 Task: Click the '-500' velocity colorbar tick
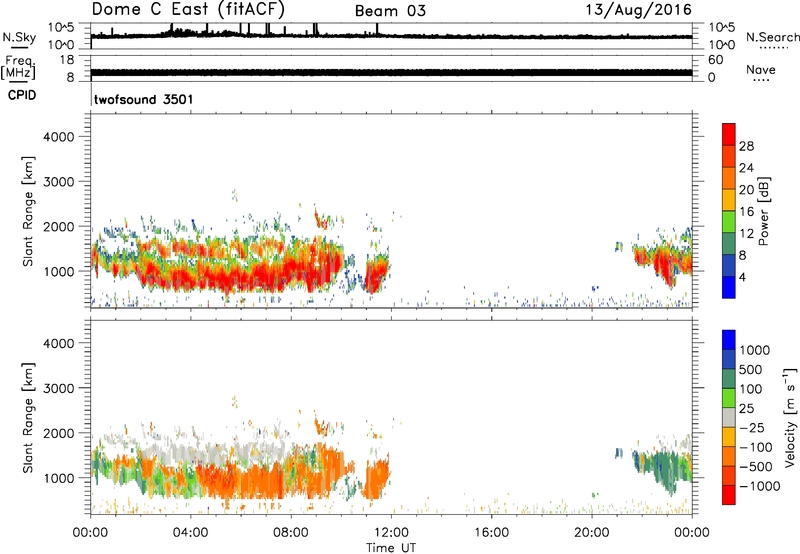[x=756, y=466]
